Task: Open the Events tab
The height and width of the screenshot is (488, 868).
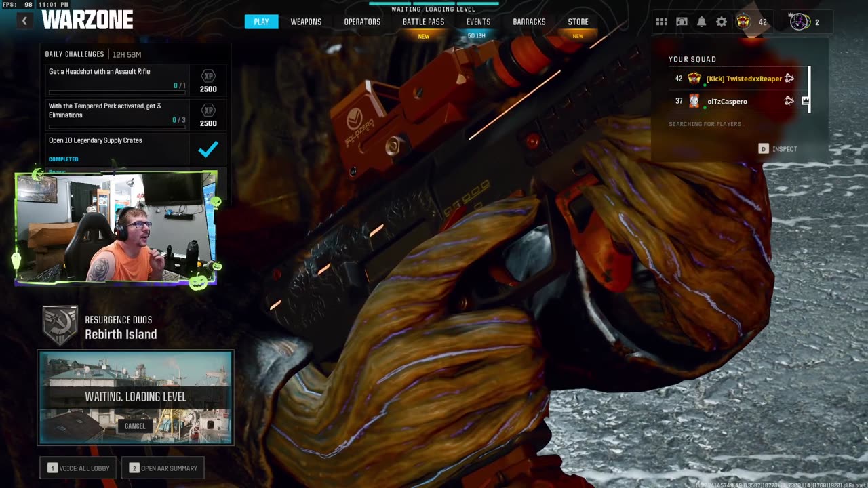Action: (478, 22)
